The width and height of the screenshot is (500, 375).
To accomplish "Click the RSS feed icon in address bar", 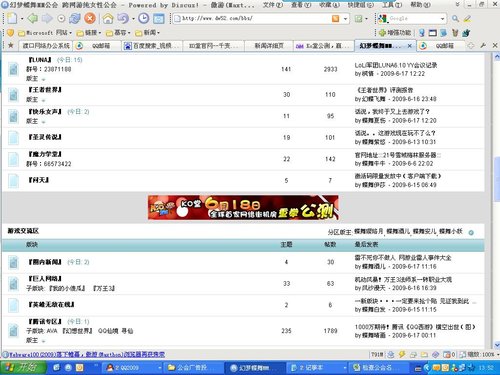I will point(335,19).
